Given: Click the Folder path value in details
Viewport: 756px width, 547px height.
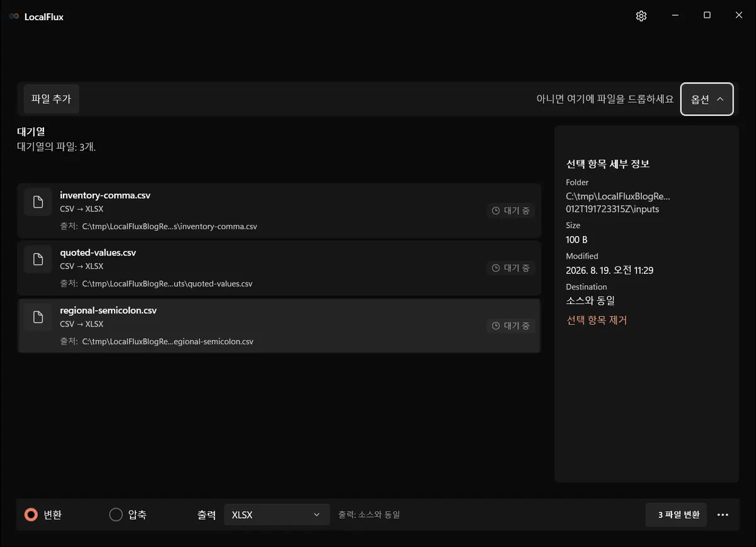Looking at the screenshot, I should click(x=618, y=203).
